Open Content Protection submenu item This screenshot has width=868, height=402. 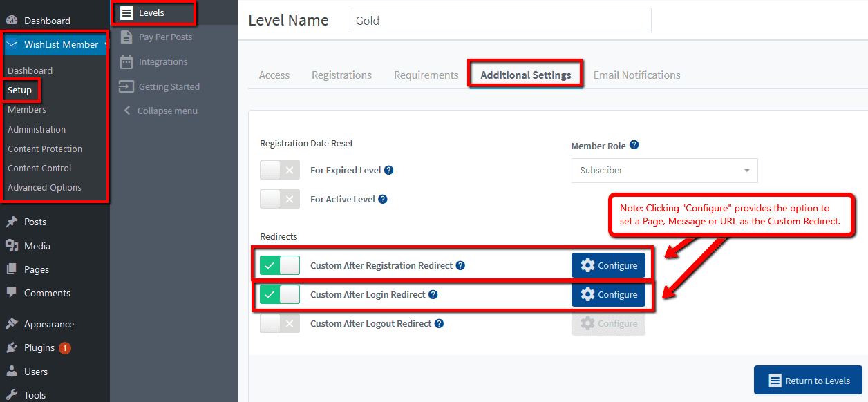pos(45,149)
